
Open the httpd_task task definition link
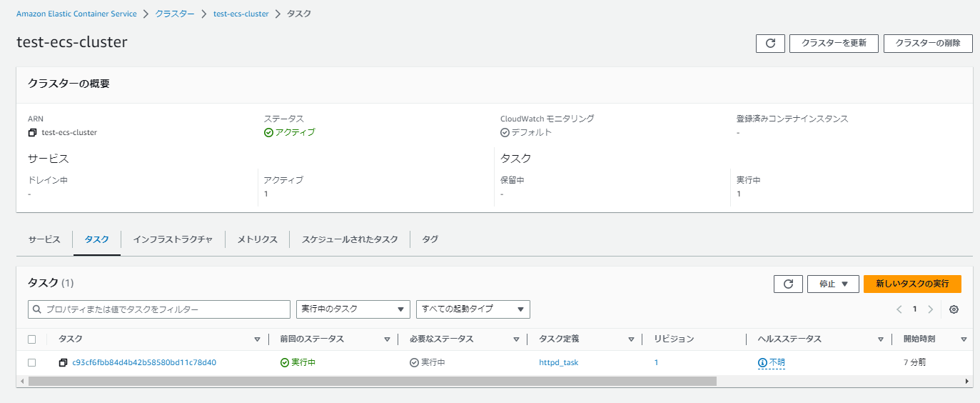point(558,363)
